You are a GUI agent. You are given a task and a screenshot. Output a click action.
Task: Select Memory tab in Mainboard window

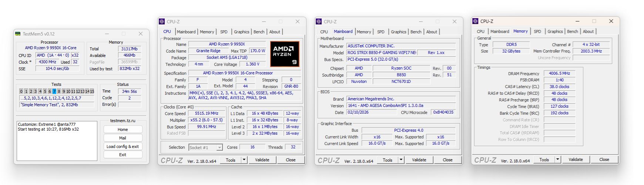point(364,32)
